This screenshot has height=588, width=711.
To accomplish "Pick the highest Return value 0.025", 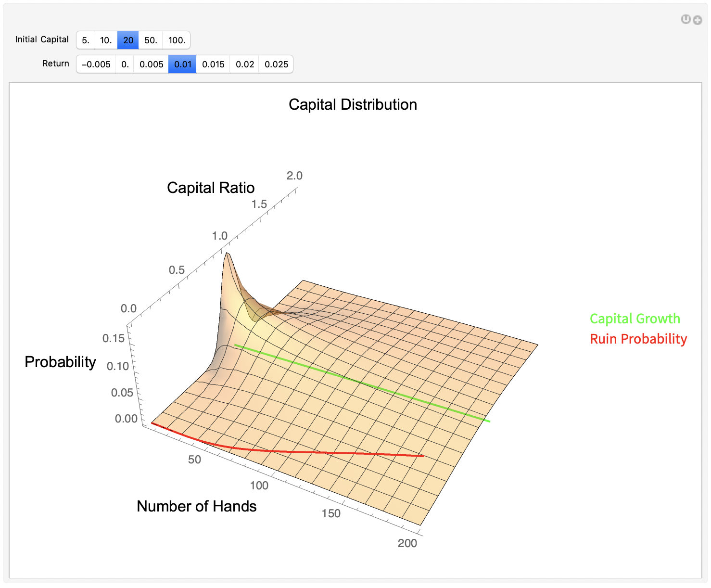I will [276, 64].
